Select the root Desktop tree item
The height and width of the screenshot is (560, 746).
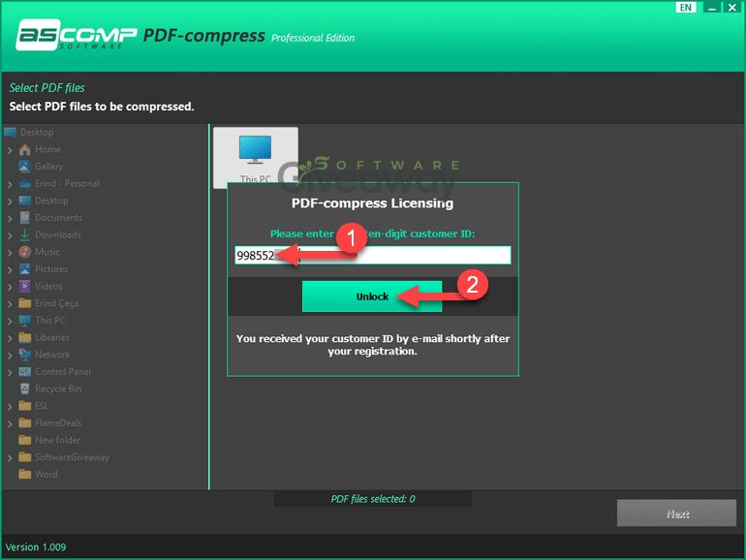click(37, 133)
